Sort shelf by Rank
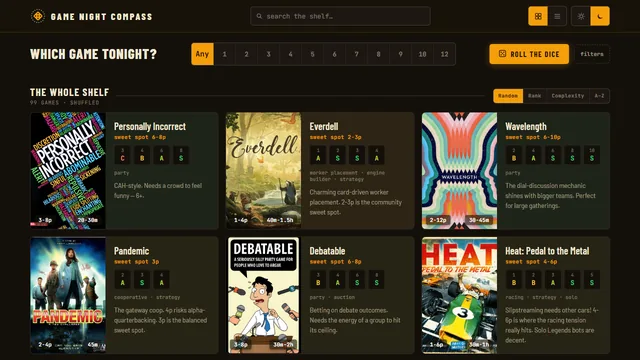 tap(534, 96)
